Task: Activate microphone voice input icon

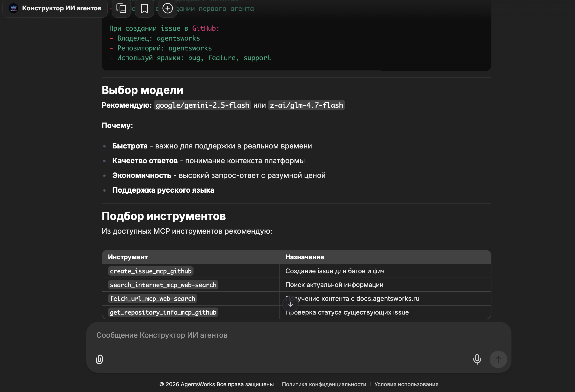Action: (477, 359)
